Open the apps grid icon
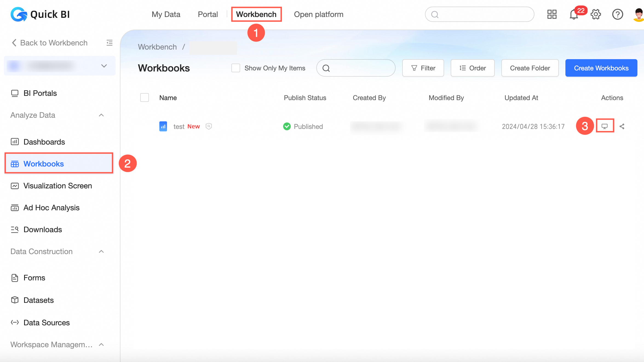 pos(552,15)
